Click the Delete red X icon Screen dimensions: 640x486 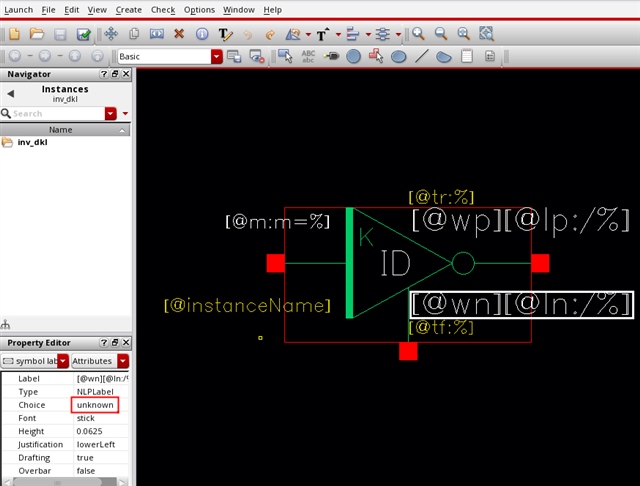click(x=179, y=34)
